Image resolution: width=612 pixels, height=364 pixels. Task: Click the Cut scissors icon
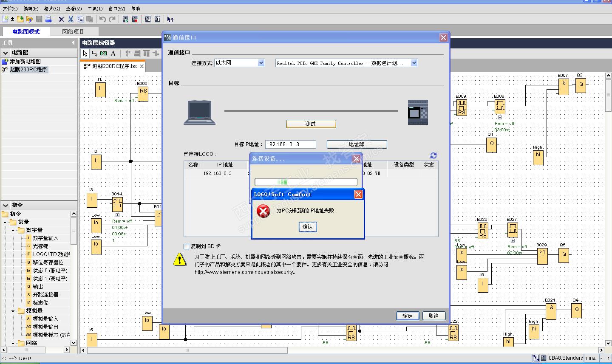[x=71, y=19]
